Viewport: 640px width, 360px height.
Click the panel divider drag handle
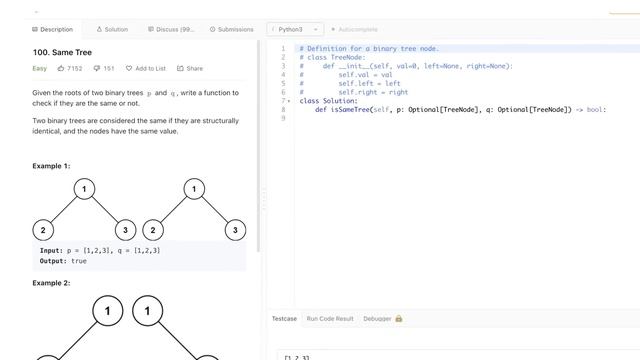pos(263,198)
